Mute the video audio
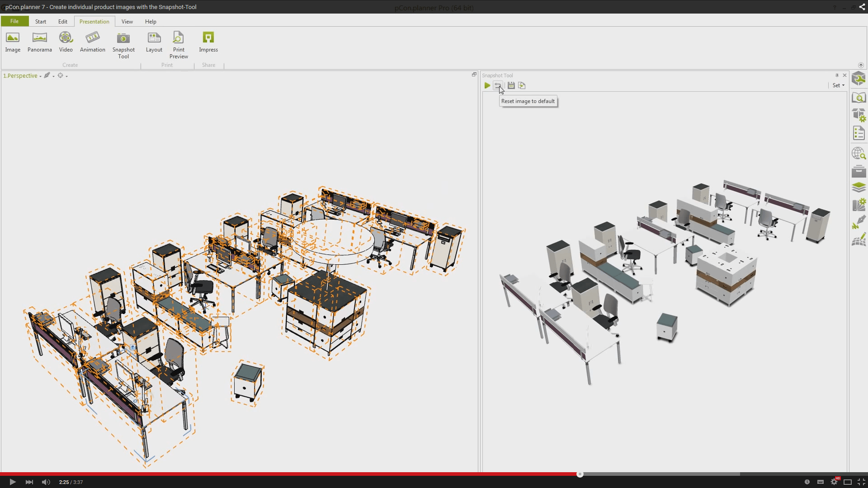Viewport: 868px width, 488px height. pyautogui.click(x=45, y=482)
